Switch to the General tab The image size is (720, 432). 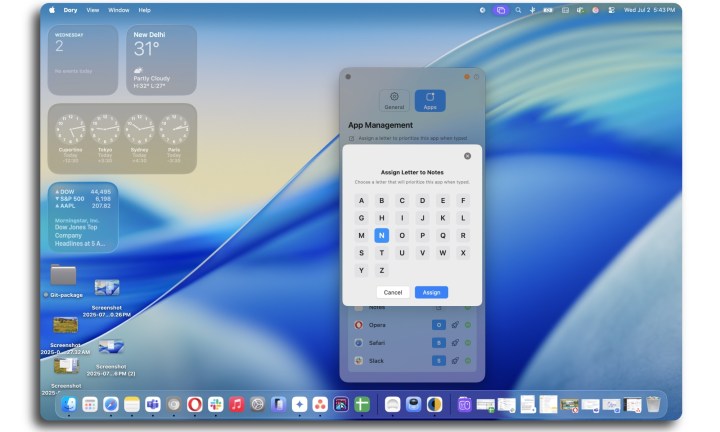pos(394,100)
